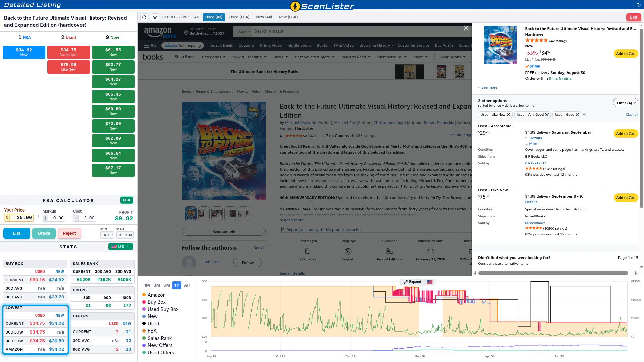Remove the Used - Like New filter chip
This screenshot has height=362, width=644.
click(508, 115)
